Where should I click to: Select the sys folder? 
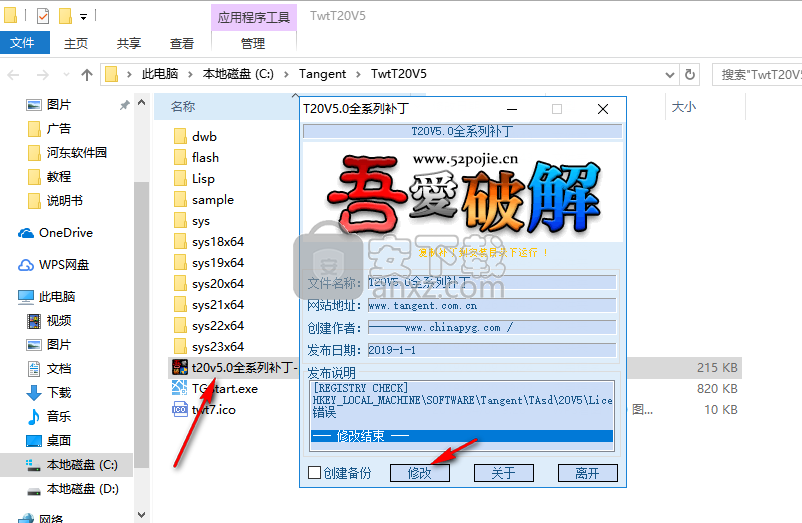[x=200, y=221]
